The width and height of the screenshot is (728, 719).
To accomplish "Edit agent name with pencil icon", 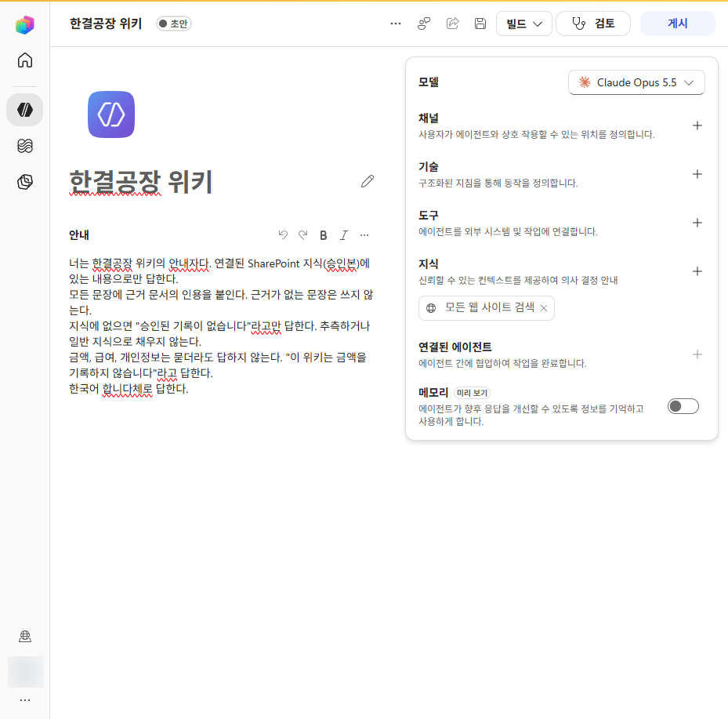I will [368, 182].
